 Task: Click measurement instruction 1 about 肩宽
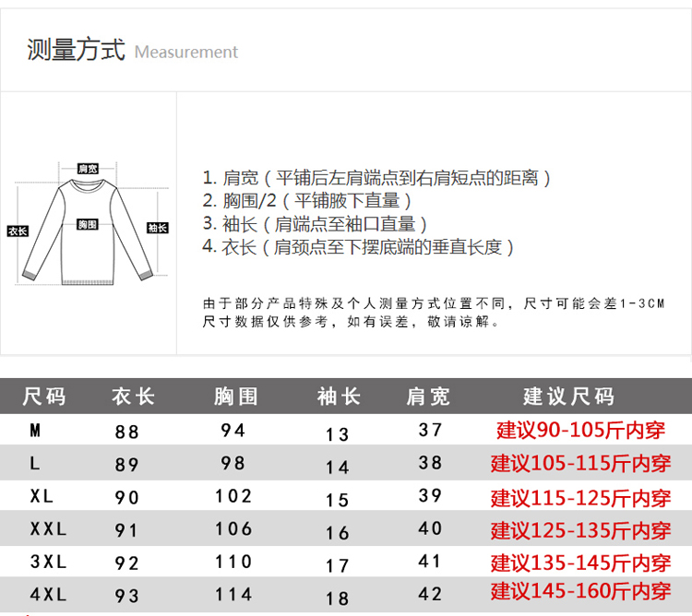point(376,178)
